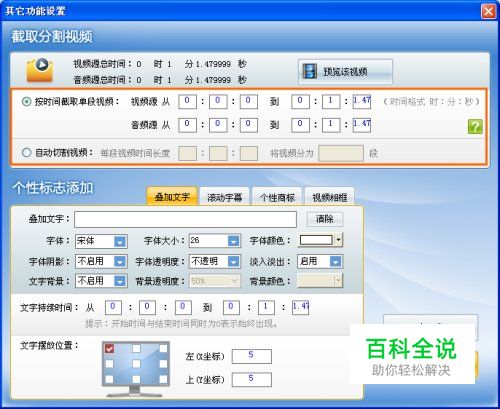Click 每段视频时间长度 hour field

[x=187, y=153]
